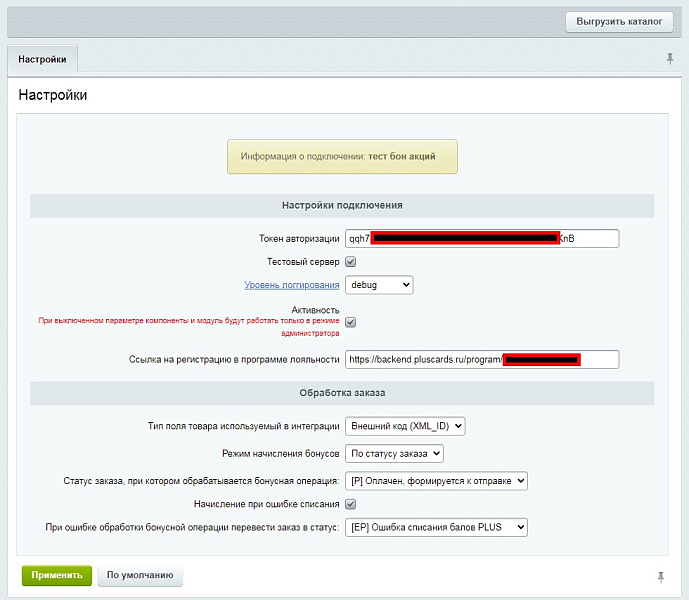Disable the Активность checkbox
This screenshot has width=689, height=600.
(x=351, y=322)
